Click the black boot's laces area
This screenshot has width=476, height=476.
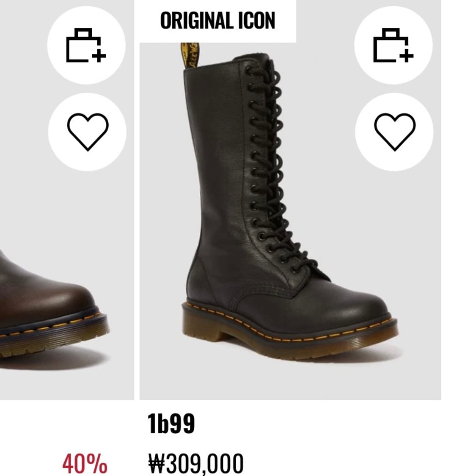point(271,169)
